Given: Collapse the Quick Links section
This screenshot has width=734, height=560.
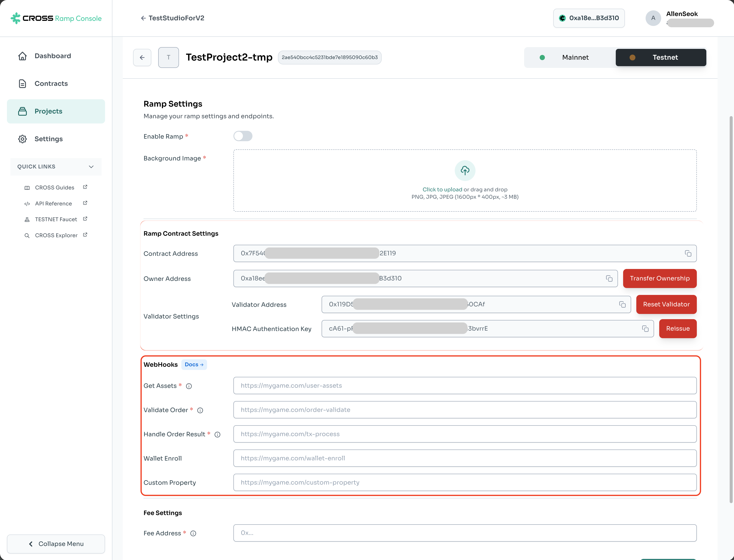Looking at the screenshot, I should (x=91, y=167).
